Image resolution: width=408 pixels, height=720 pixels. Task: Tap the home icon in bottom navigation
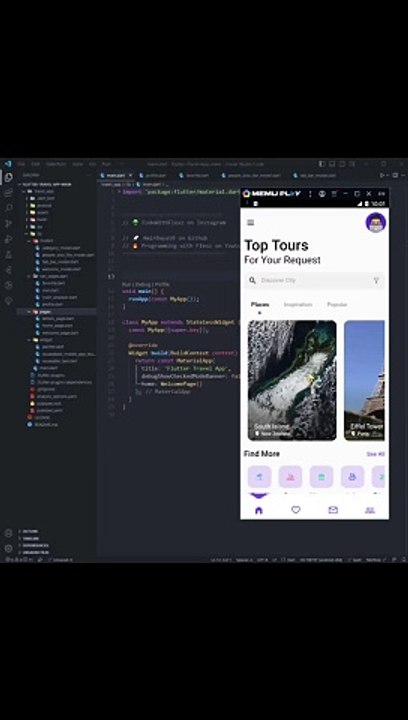click(x=259, y=510)
